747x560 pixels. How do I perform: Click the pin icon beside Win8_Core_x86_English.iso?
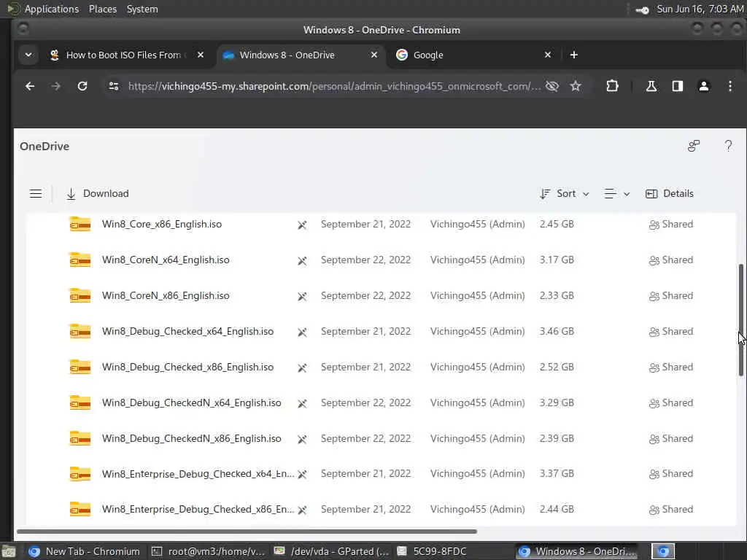[x=302, y=225]
